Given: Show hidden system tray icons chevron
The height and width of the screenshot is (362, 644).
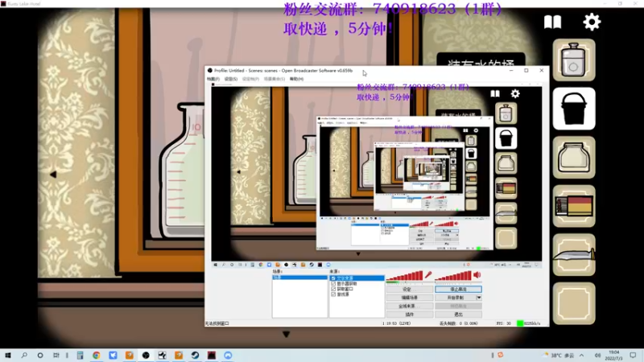Looking at the screenshot, I should tap(581, 355).
